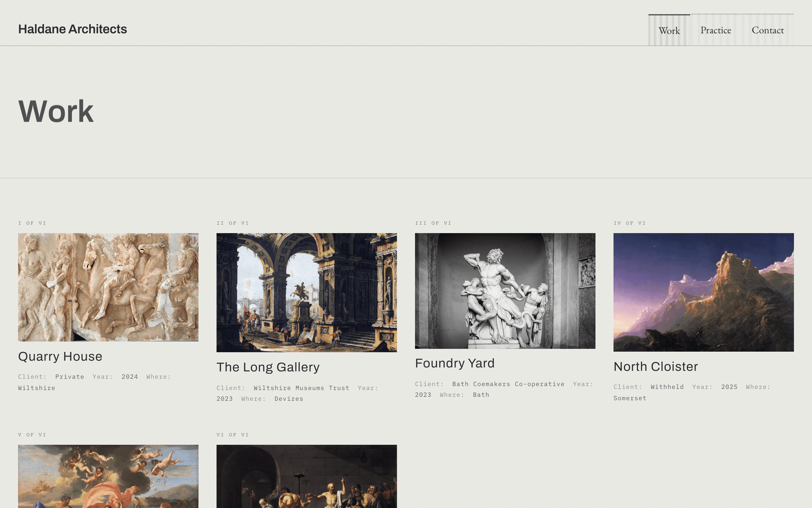Image resolution: width=812 pixels, height=508 pixels.
Task: Open project V of VI cherubs thumbnail
Action: point(108,476)
